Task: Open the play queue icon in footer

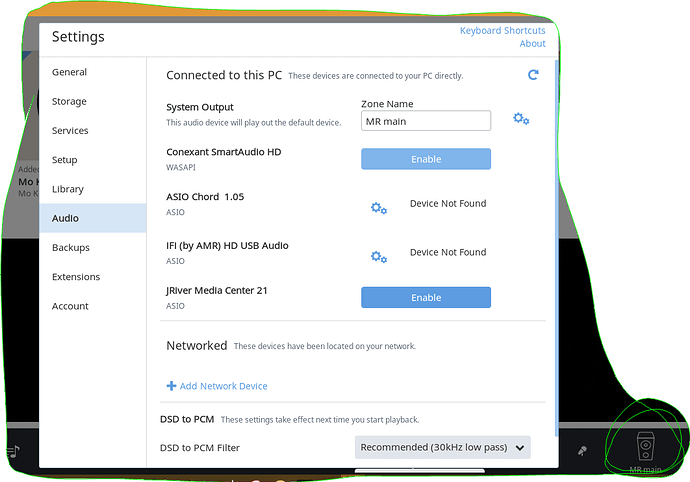Action: (x=13, y=451)
